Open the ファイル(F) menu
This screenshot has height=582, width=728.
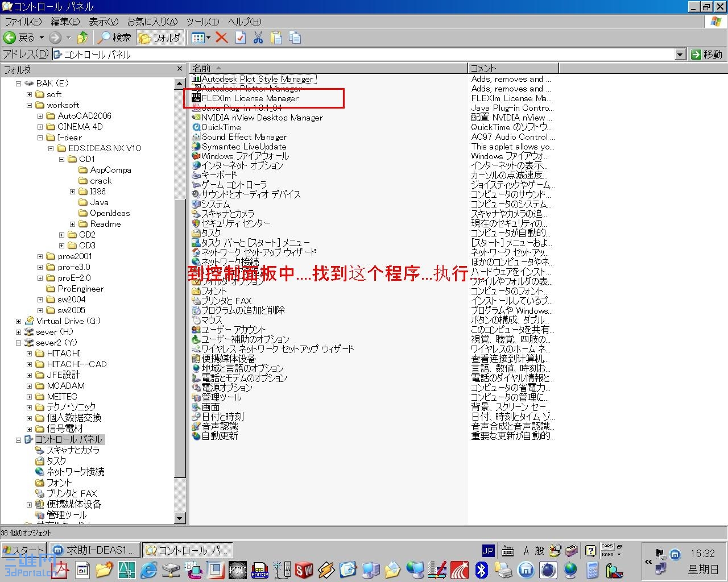pyautogui.click(x=24, y=22)
